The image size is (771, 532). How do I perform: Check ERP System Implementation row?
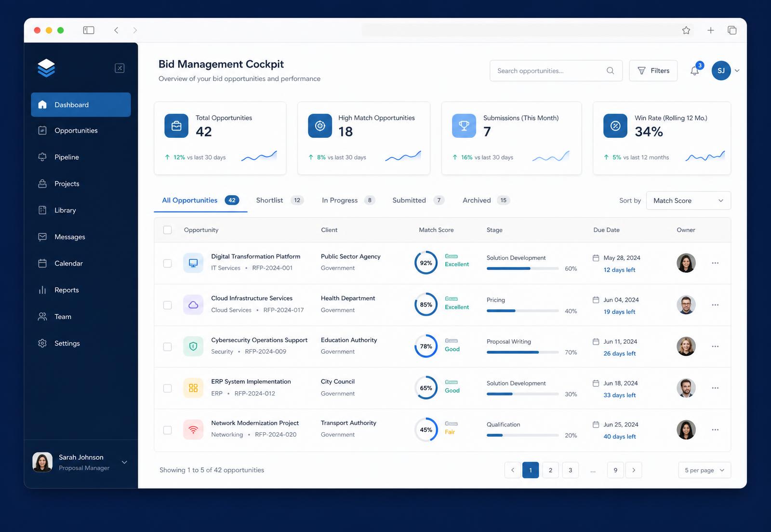point(167,388)
